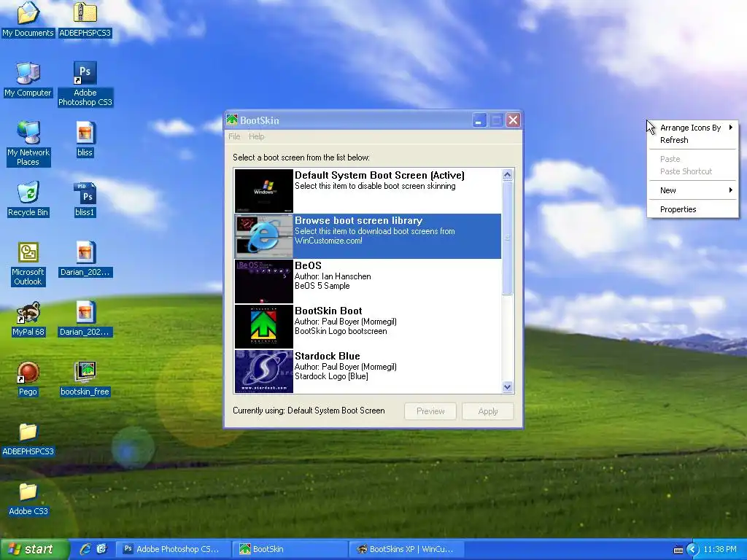The width and height of the screenshot is (747, 560).
Task: Select the Pego shortcut icon
Action: 28,379
